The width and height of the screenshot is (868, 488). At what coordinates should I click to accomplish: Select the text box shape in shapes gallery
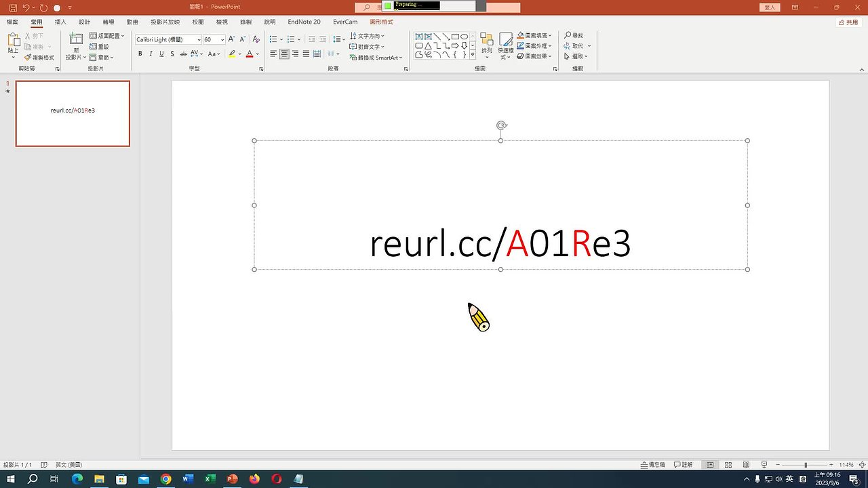[419, 37]
